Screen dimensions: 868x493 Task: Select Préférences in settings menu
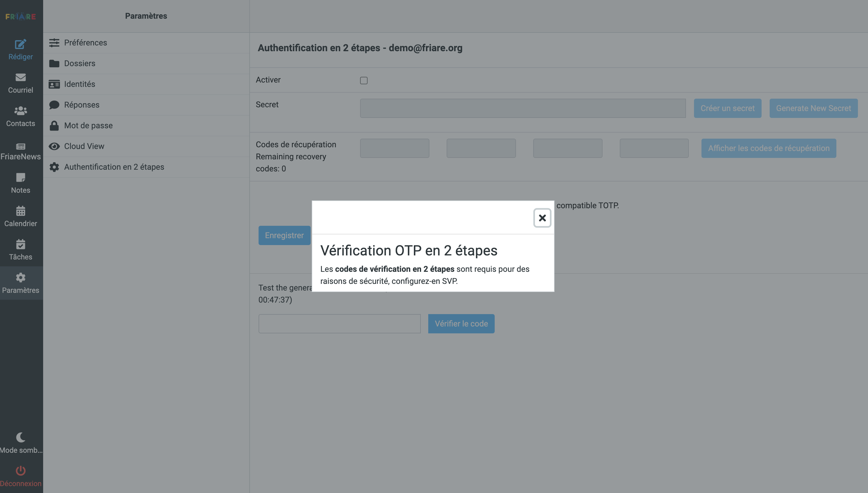tap(85, 43)
